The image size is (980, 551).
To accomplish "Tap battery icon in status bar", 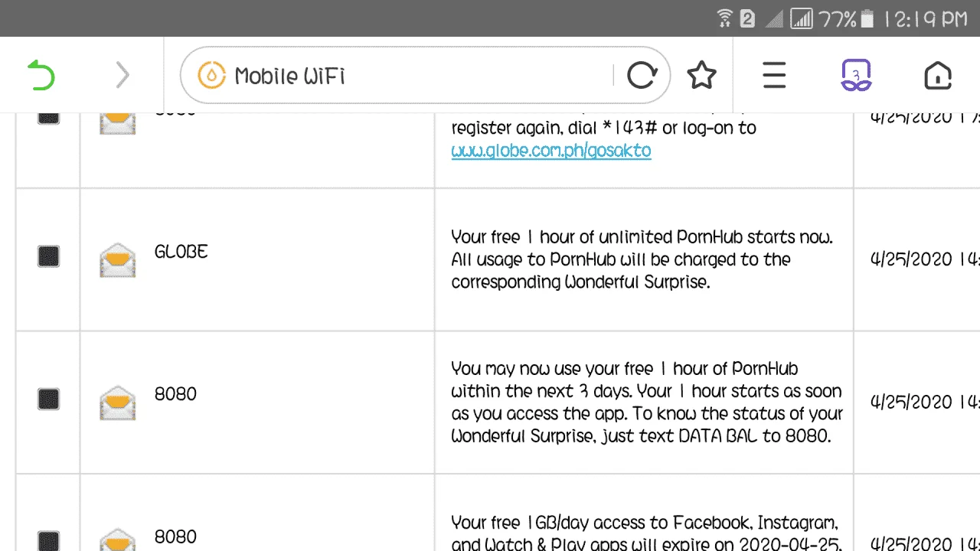I will pyautogui.click(x=867, y=18).
